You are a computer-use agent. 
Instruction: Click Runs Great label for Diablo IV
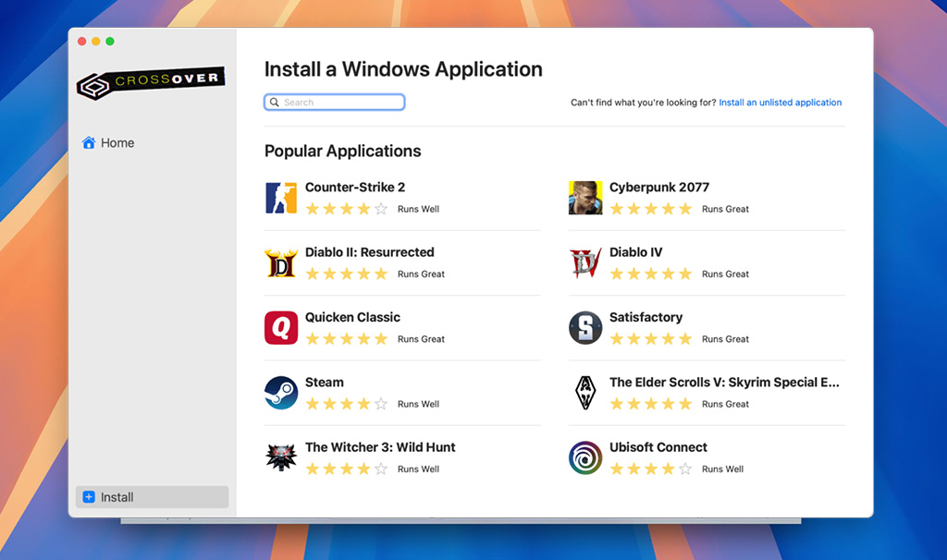[x=725, y=274]
